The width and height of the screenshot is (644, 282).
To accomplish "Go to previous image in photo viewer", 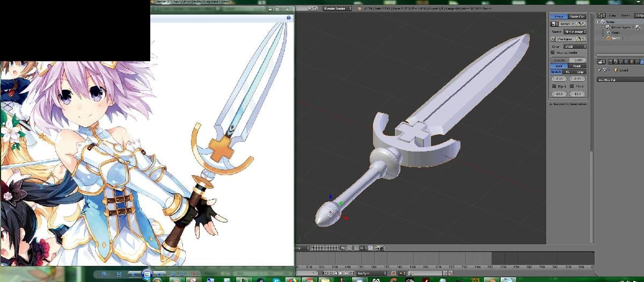I will pos(134,274).
